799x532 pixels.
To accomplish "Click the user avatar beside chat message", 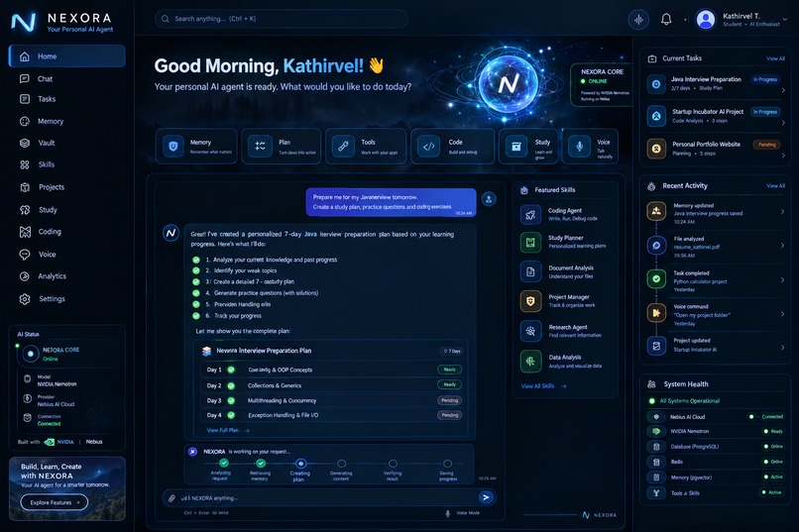I will click(489, 199).
